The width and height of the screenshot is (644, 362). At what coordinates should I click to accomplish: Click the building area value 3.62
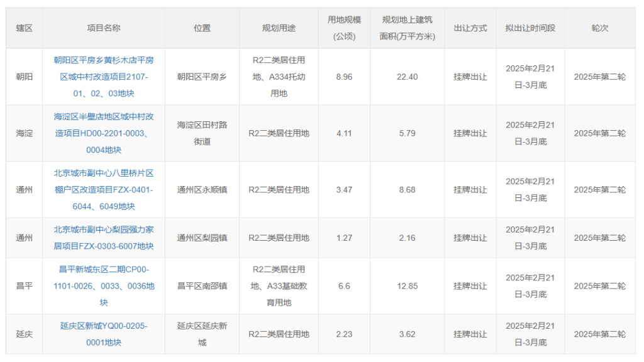pyautogui.click(x=407, y=334)
